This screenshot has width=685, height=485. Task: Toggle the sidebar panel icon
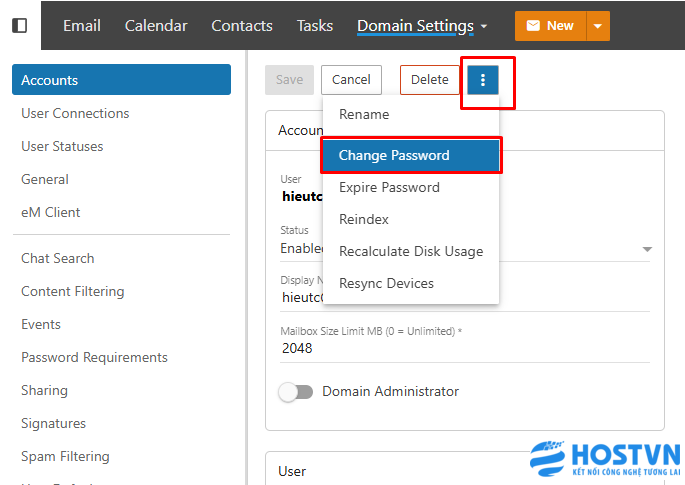point(20,25)
